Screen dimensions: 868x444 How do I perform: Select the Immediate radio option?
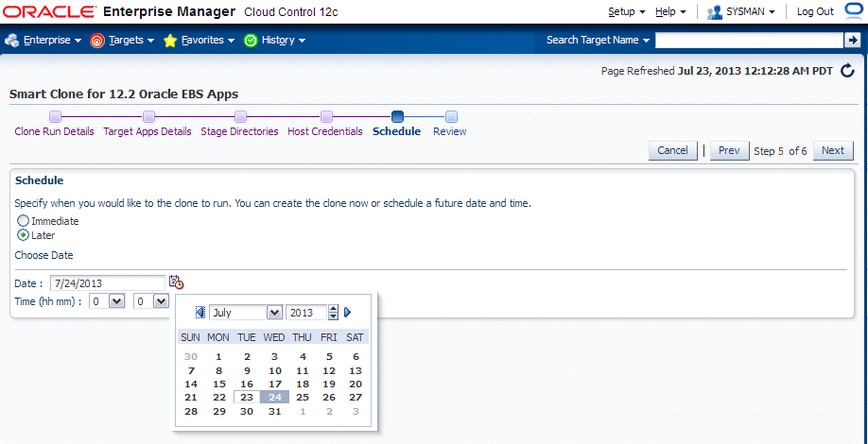24,221
